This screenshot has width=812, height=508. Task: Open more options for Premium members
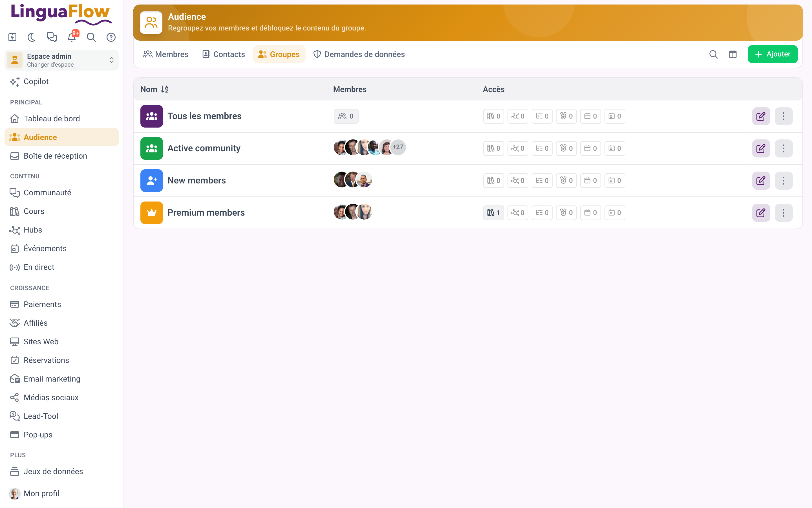tap(784, 213)
